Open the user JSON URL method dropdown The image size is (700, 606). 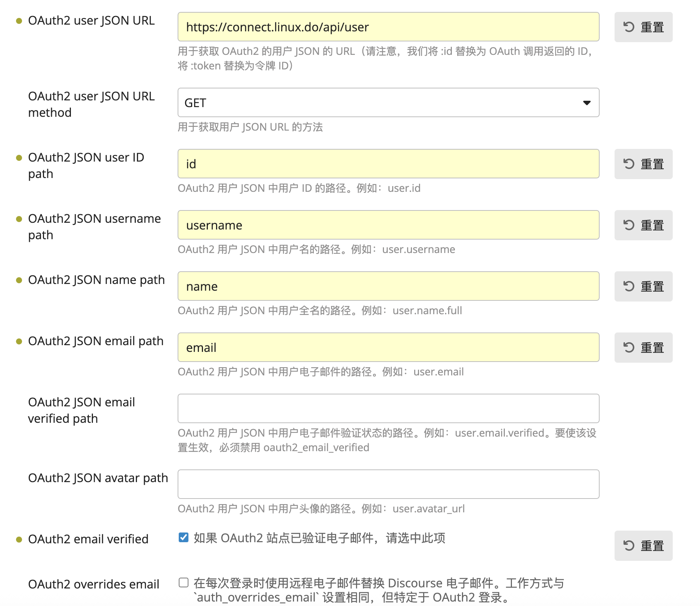[x=388, y=103]
